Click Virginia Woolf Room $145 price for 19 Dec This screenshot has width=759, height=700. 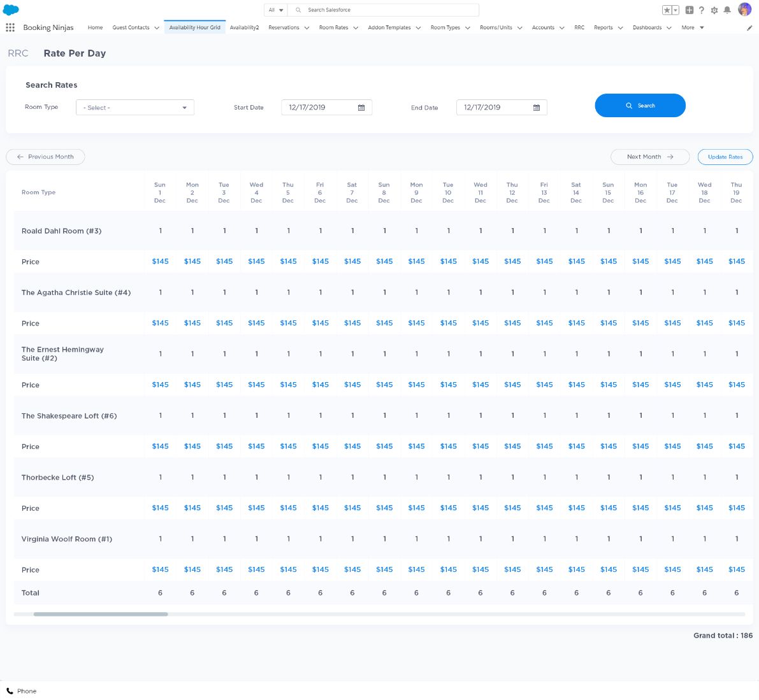736,569
